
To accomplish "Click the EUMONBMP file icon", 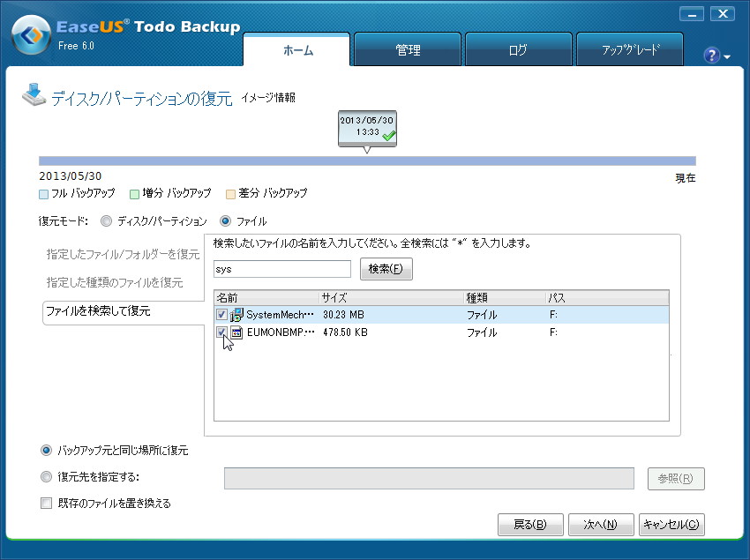I will (x=236, y=332).
